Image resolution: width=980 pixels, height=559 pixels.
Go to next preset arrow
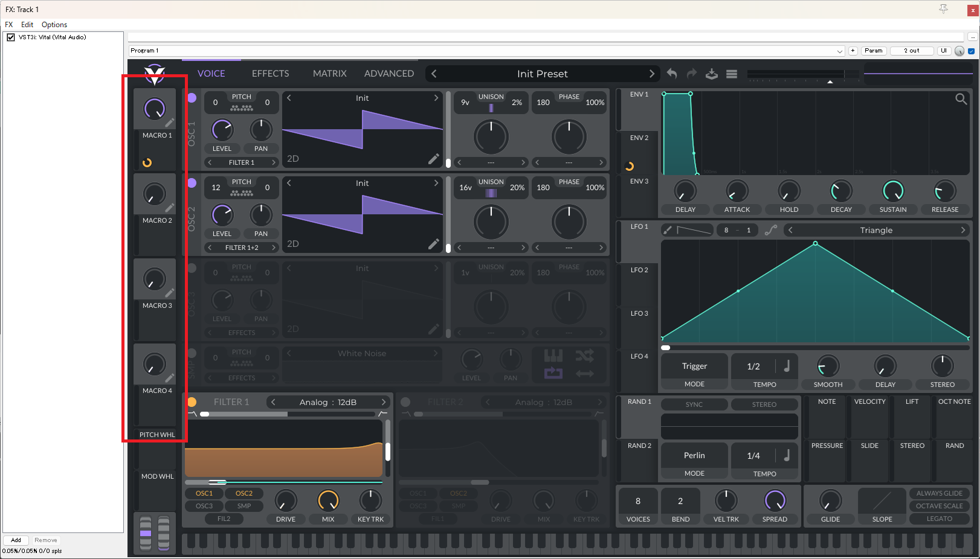point(652,74)
